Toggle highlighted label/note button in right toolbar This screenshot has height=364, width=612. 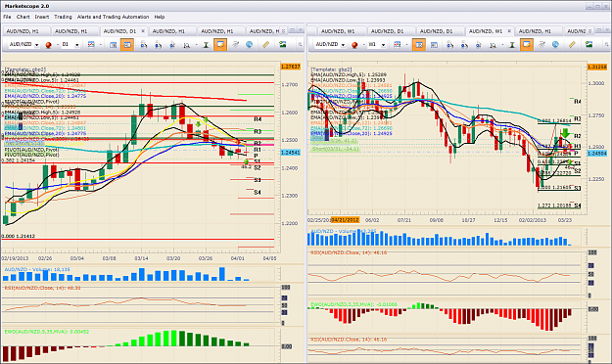(x=526, y=45)
